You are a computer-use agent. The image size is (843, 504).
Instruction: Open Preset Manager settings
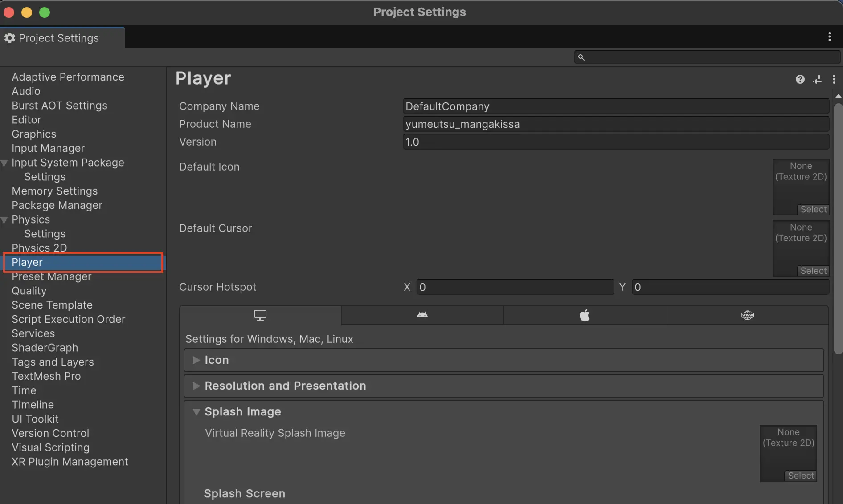pos(51,276)
